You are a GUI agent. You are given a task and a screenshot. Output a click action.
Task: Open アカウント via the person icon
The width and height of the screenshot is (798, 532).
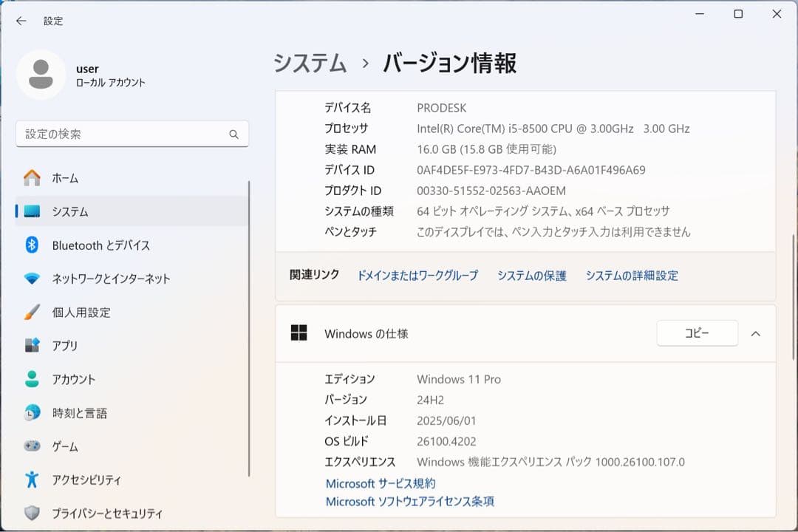pyautogui.click(x=31, y=379)
